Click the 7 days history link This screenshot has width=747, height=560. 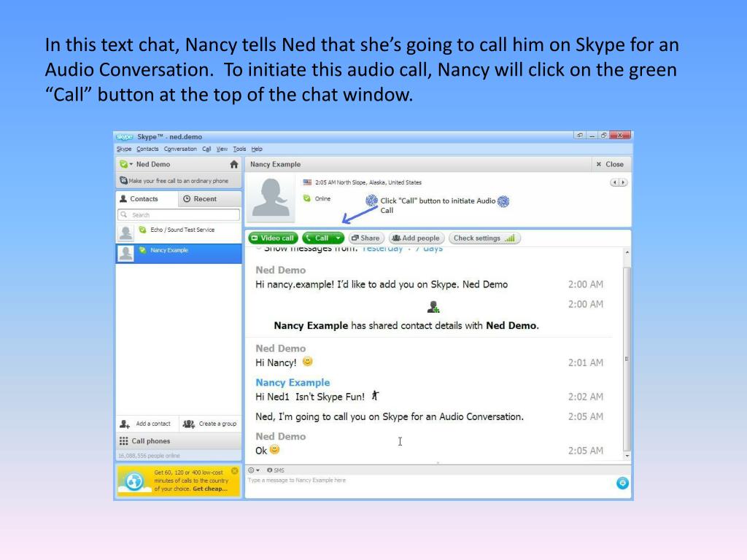tap(429, 249)
